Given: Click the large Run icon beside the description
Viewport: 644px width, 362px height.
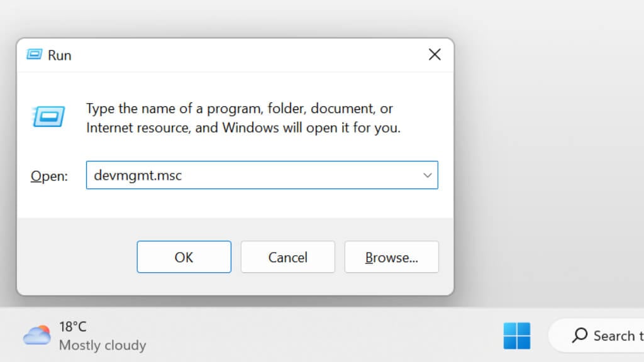Looking at the screenshot, I should 48,116.
